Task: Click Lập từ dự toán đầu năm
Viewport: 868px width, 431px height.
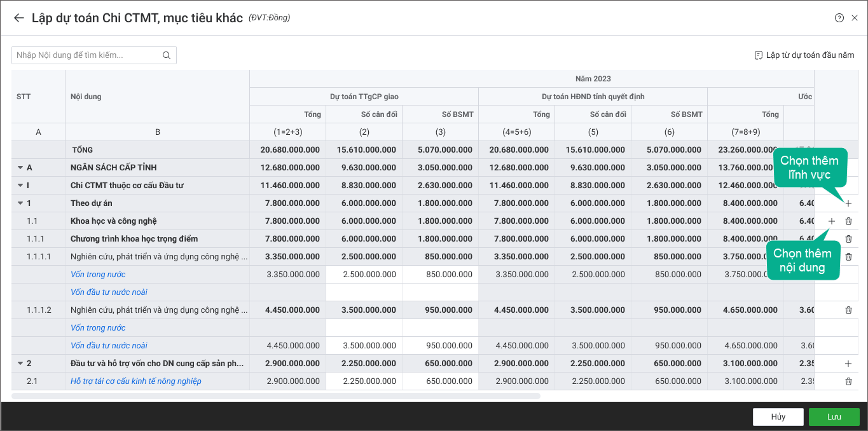Action: tap(804, 55)
